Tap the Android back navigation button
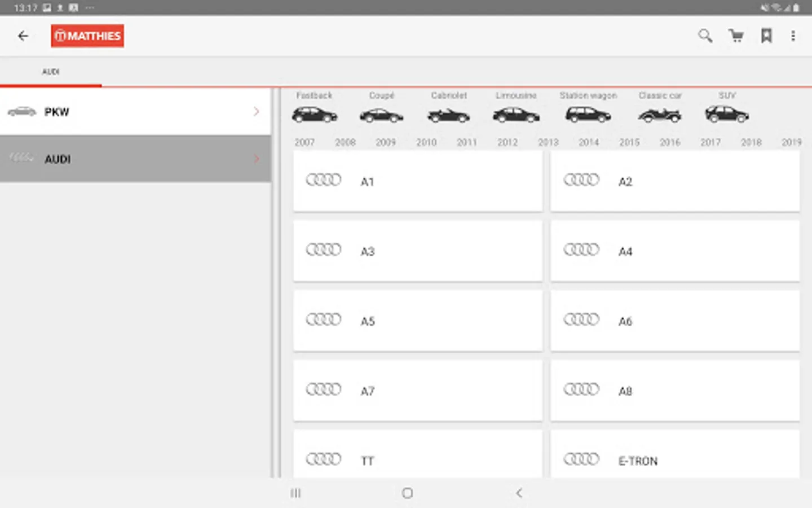The image size is (812, 508). 519,493
